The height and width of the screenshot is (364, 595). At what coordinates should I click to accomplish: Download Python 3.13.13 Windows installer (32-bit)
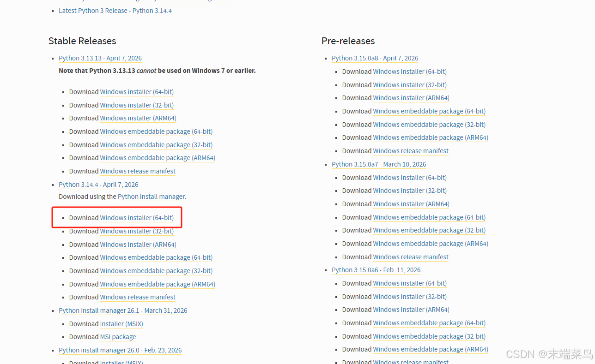[137, 105]
